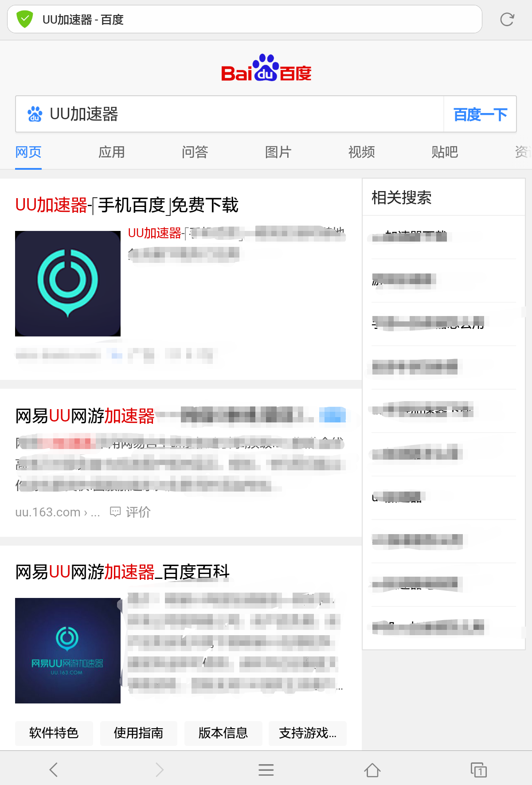Tap the 百度一下 search button

(x=480, y=114)
